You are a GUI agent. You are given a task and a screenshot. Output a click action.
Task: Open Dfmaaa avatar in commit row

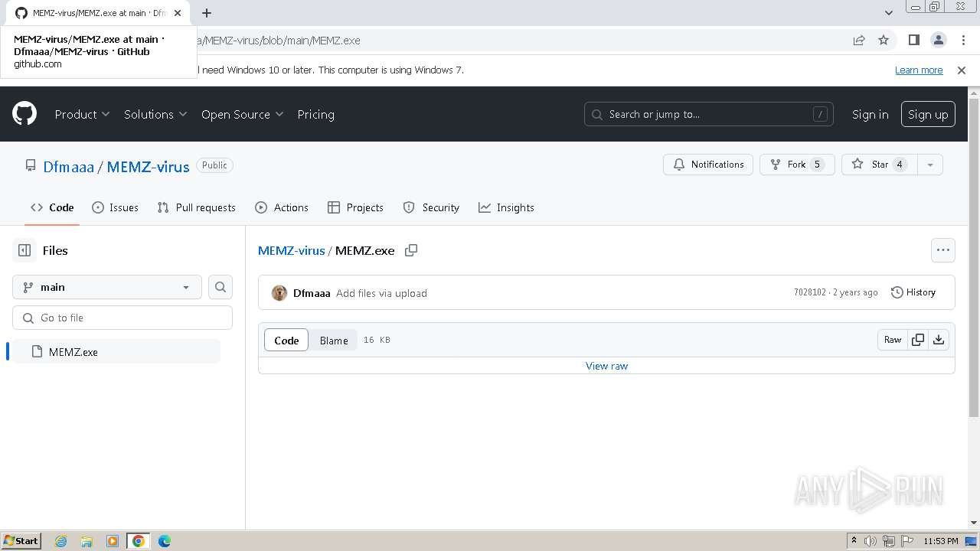[x=279, y=293]
